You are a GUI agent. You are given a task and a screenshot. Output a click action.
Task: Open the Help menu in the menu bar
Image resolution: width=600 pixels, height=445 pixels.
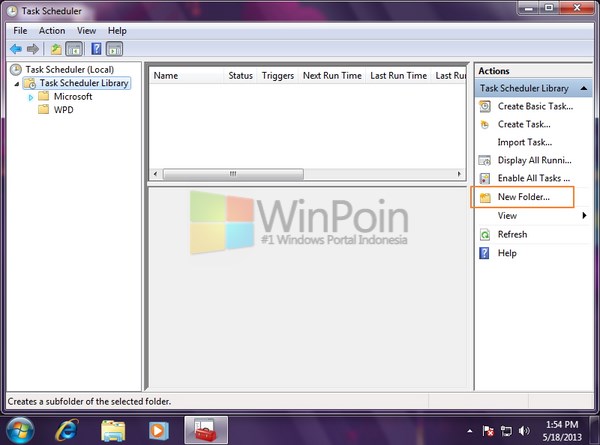[117, 31]
